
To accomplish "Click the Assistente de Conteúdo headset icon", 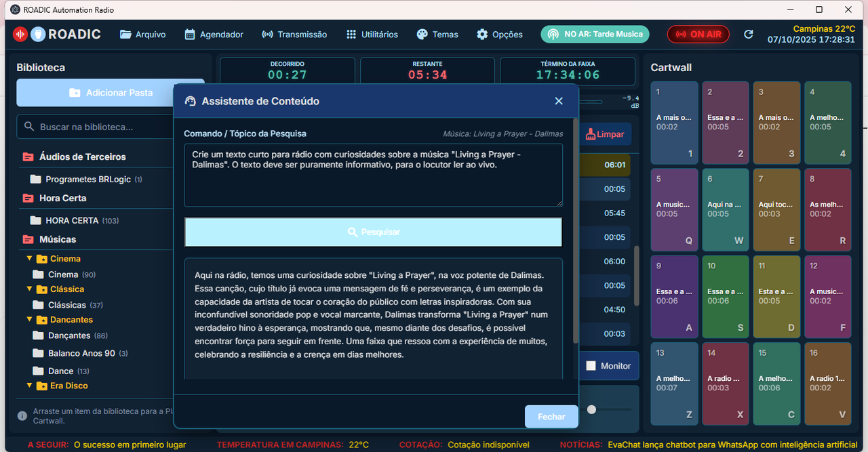I will (x=190, y=101).
